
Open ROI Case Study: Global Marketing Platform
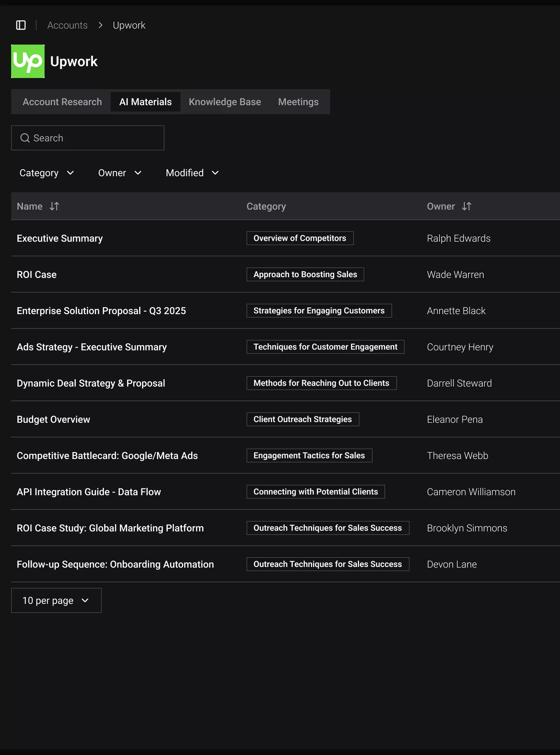(x=110, y=528)
